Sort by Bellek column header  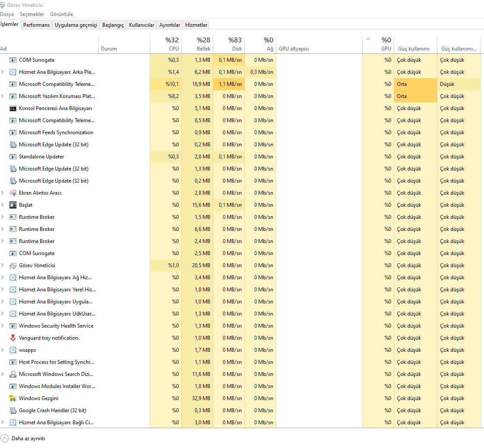[198, 45]
